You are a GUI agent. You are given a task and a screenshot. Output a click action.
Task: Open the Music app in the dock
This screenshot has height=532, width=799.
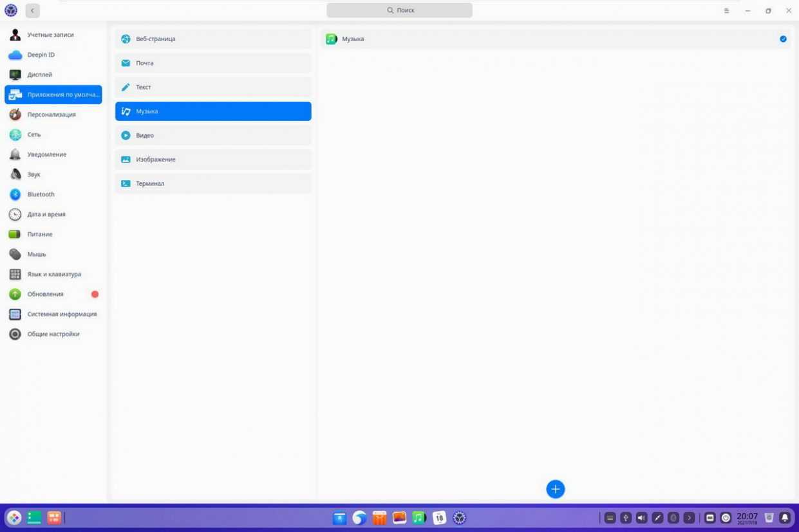click(x=419, y=518)
